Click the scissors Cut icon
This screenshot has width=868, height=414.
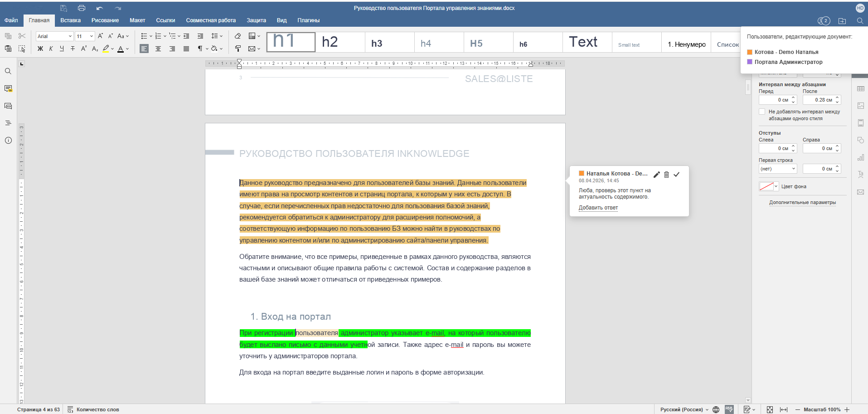click(x=22, y=36)
